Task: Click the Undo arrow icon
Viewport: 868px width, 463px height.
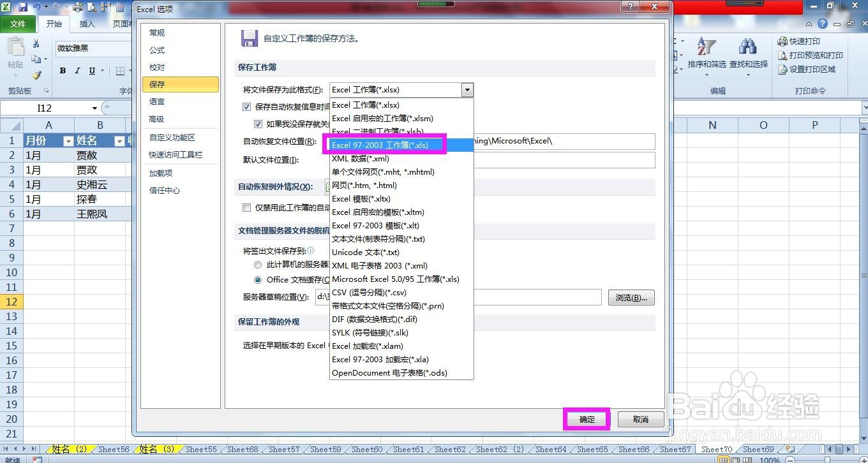Action: coord(36,7)
